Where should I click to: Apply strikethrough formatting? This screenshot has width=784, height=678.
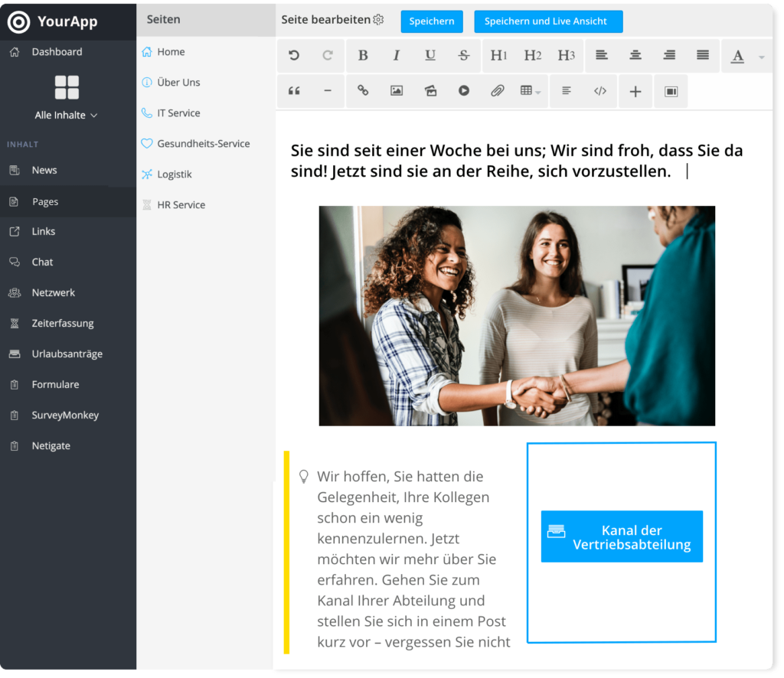tap(463, 55)
